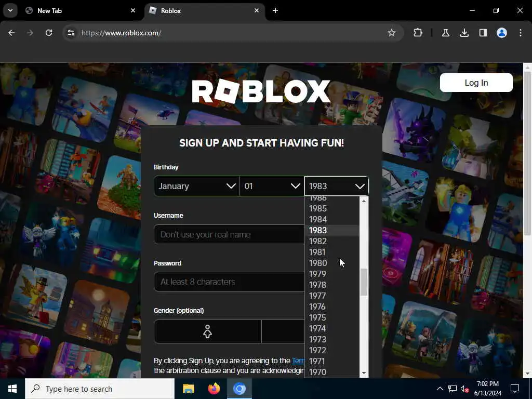Viewport: 532px width, 399px height.
Task: Click the year list scrollbar thumb
Action: [x=364, y=282]
